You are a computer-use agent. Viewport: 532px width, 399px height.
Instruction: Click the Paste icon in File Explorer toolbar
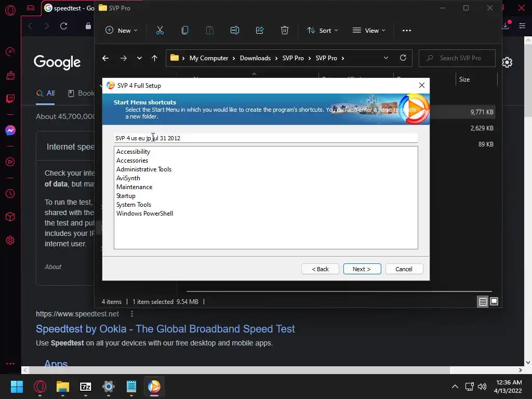point(210,31)
